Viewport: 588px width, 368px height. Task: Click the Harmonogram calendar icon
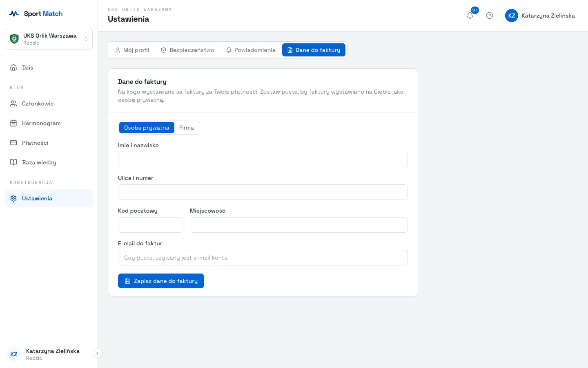(x=13, y=123)
